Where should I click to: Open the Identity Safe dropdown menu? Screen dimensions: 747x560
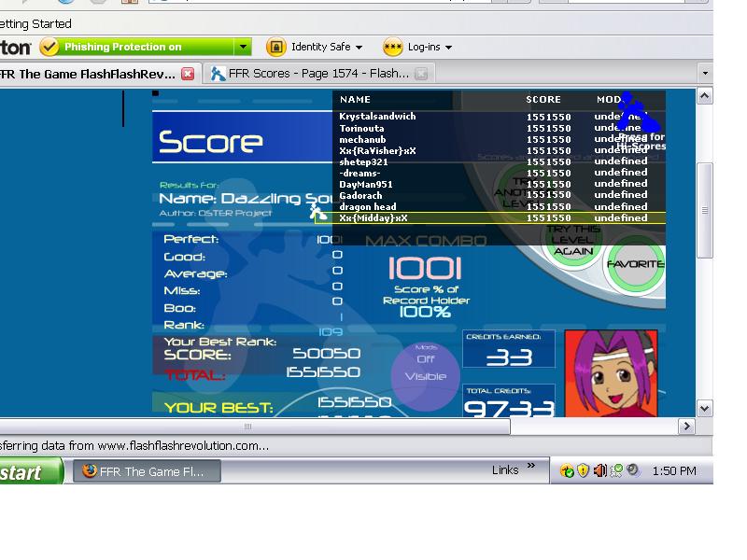[x=327, y=47]
